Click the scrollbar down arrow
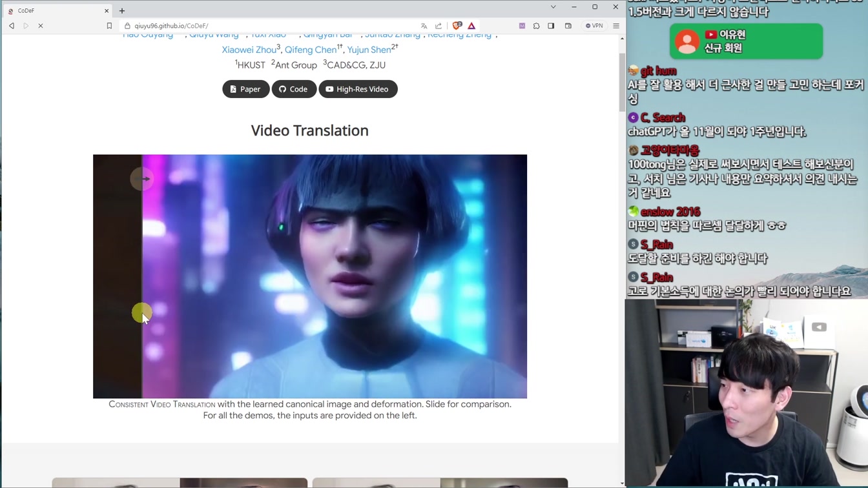868x488 pixels. point(622,483)
